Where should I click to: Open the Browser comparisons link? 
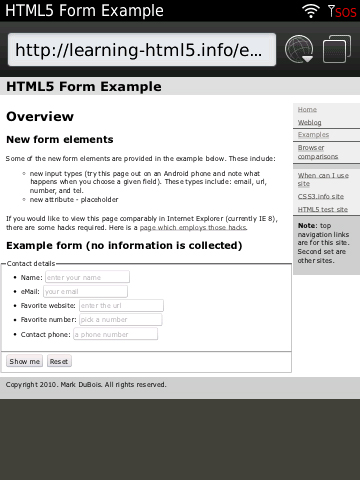(318, 152)
